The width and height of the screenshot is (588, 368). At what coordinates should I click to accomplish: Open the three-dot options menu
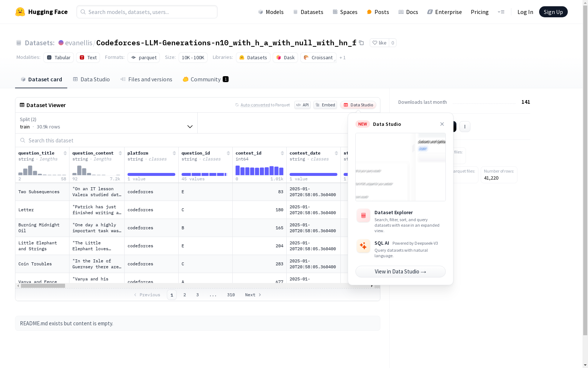[x=465, y=127]
